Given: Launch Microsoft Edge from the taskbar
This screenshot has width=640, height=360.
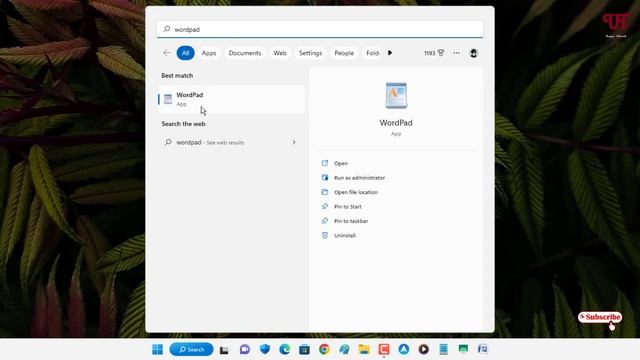Looking at the screenshot, I should pos(284,349).
